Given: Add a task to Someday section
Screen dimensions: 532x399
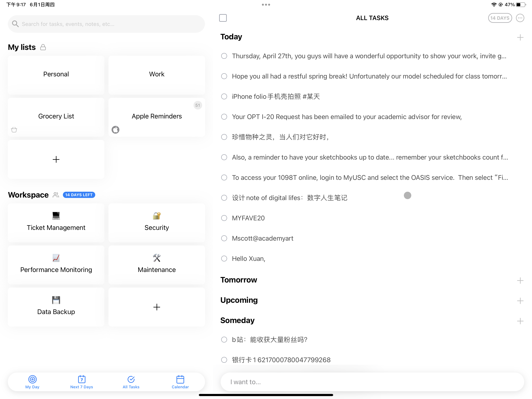Looking at the screenshot, I should pyautogui.click(x=520, y=321).
